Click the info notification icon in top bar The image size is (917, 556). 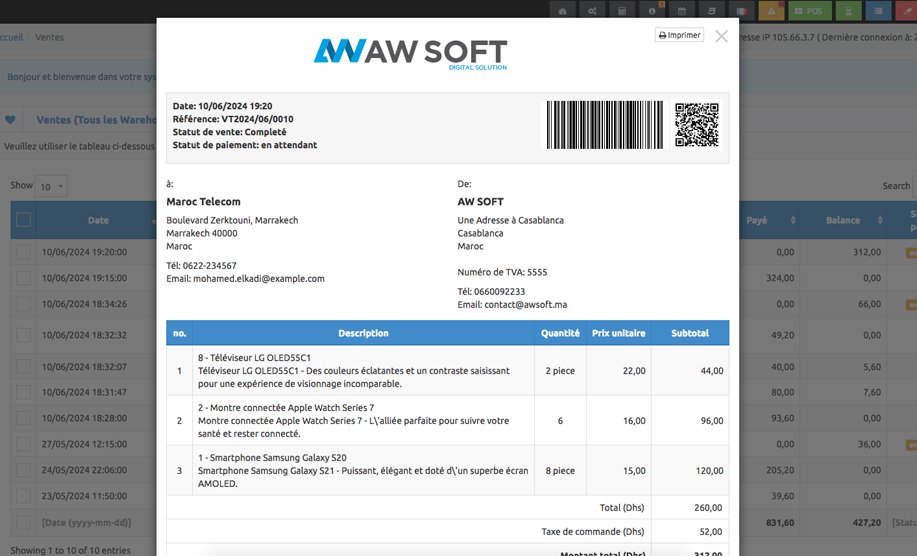click(652, 11)
